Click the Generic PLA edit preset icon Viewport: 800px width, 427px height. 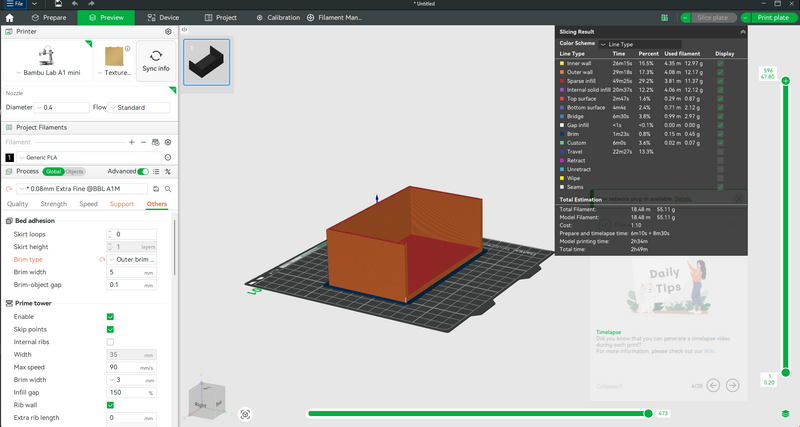coord(168,158)
